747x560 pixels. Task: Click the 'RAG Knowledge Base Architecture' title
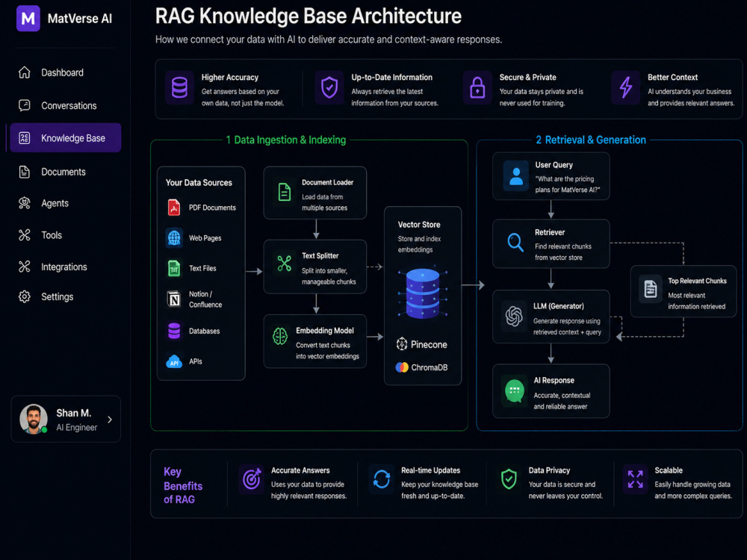[x=309, y=16]
